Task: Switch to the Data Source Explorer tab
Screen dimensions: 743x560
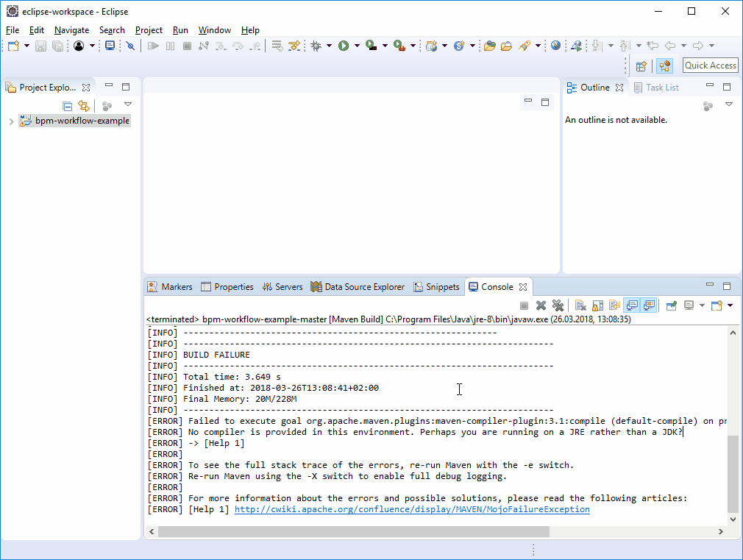Action: (x=358, y=287)
